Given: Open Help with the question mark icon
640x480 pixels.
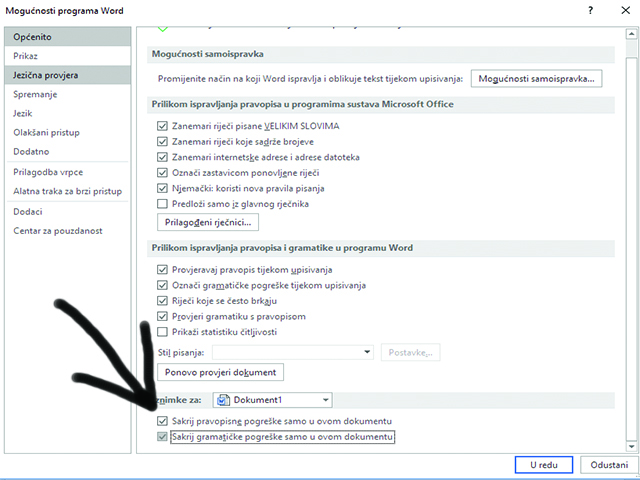Looking at the screenshot, I should coord(591,11).
